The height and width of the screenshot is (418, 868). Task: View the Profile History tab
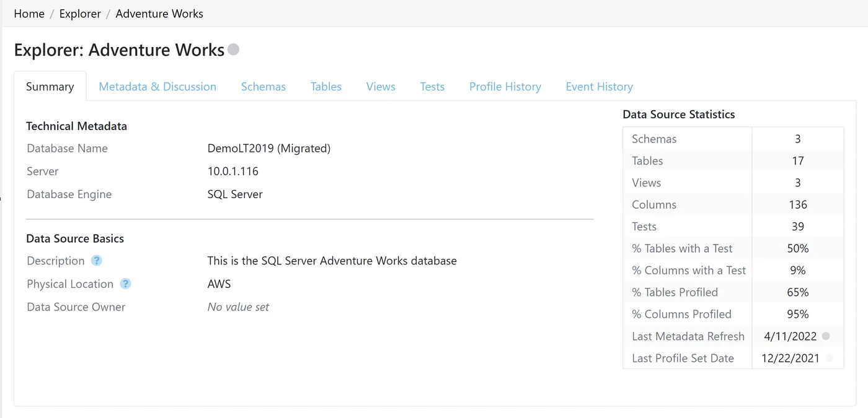tap(505, 87)
